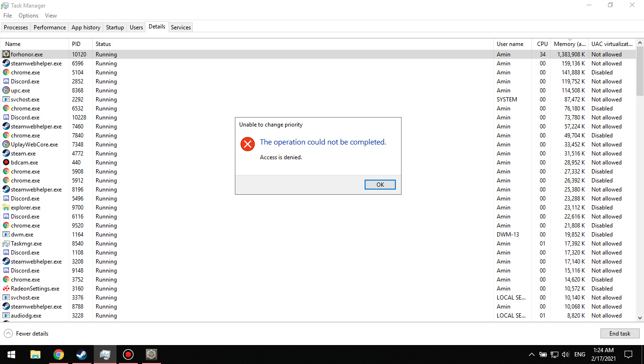
Task: Switch to the Performance tab
Action: (x=50, y=27)
